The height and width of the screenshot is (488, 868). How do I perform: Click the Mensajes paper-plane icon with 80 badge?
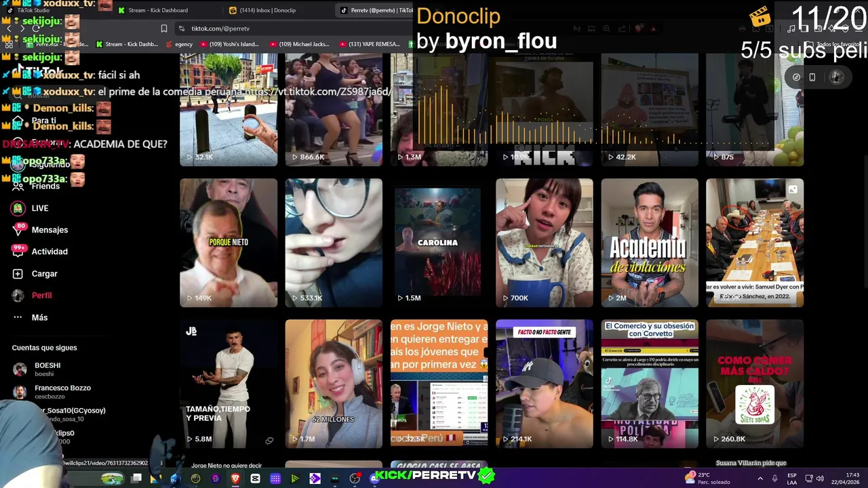(x=18, y=230)
